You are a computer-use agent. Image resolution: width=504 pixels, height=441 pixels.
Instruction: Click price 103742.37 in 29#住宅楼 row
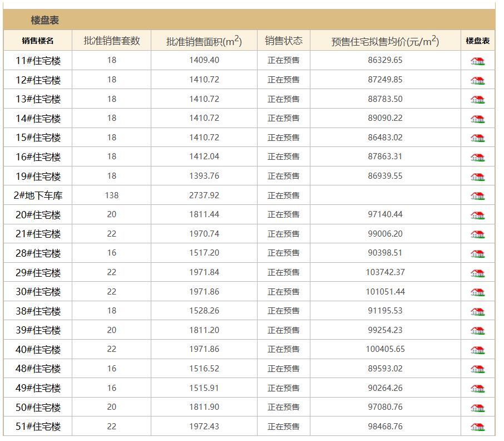(385, 272)
